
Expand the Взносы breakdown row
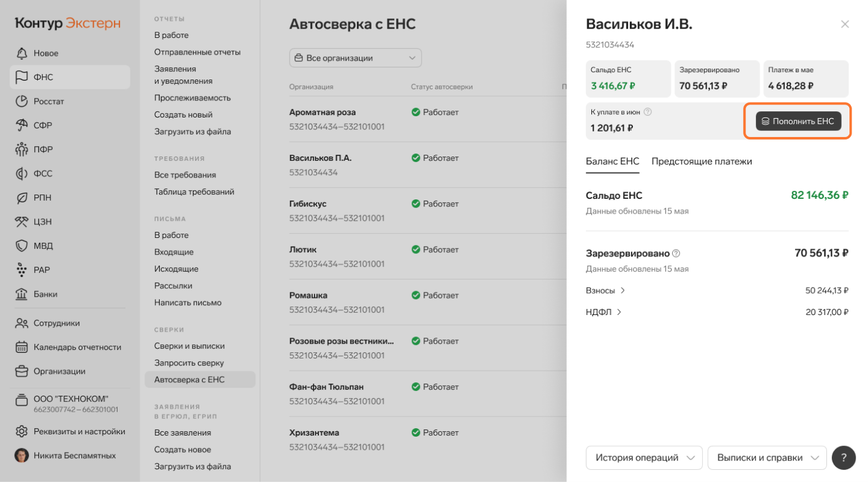pos(717,291)
